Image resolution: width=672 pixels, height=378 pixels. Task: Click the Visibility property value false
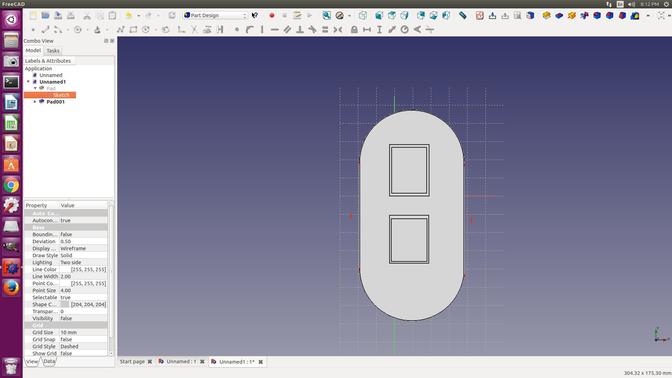[83, 318]
